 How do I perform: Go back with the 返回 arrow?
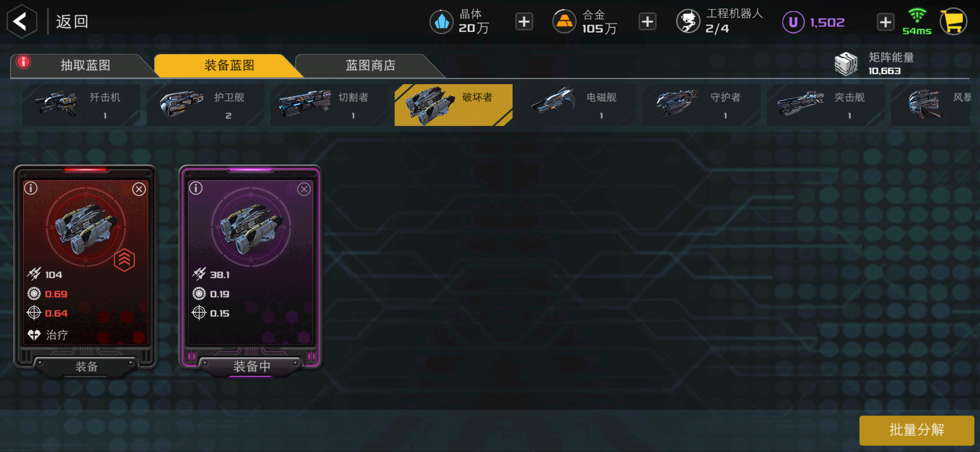[22, 21]
